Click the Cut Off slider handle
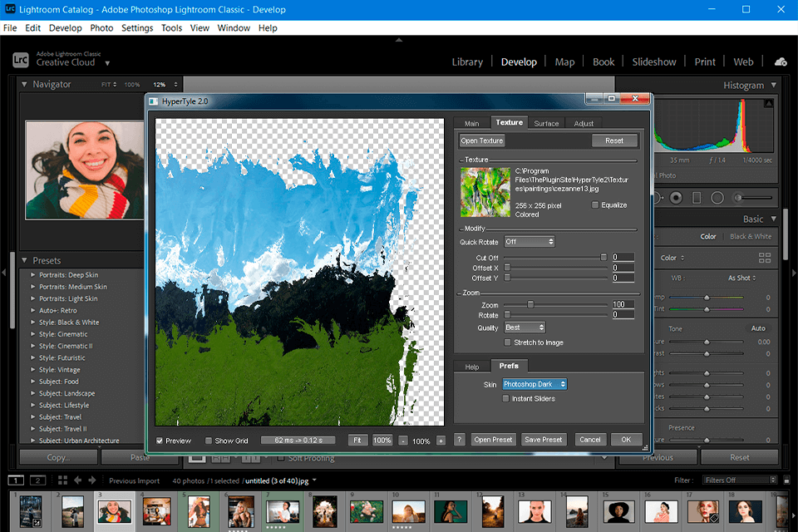This screenshot has height=532, width=798. click(x=603, y=257)
